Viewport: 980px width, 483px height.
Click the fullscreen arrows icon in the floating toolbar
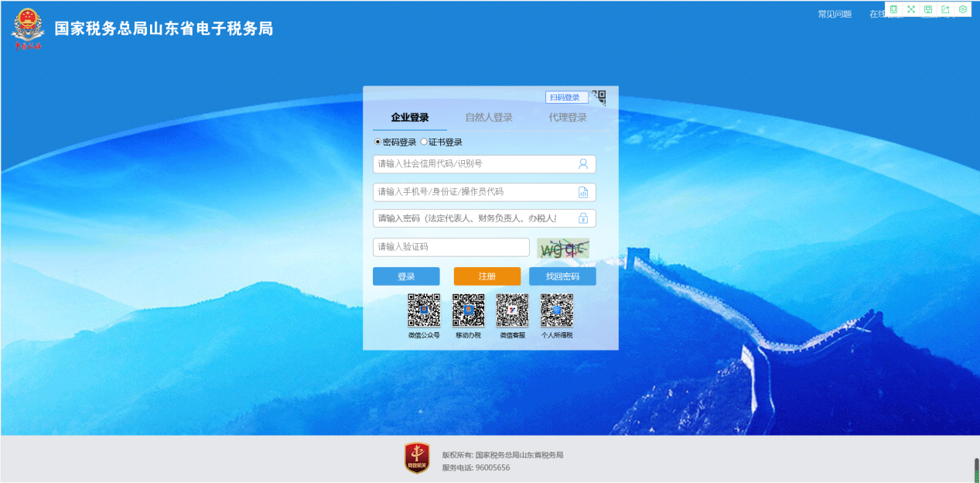[911, 9]
